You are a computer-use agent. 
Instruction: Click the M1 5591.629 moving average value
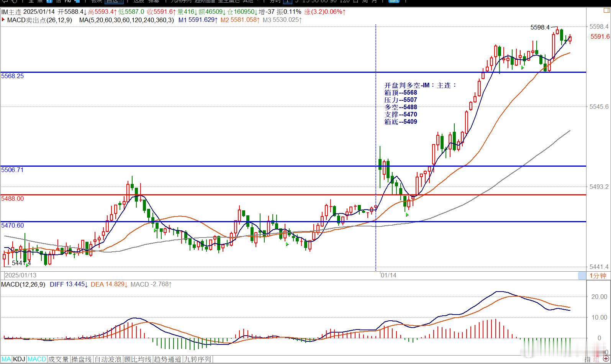[198, 20]
